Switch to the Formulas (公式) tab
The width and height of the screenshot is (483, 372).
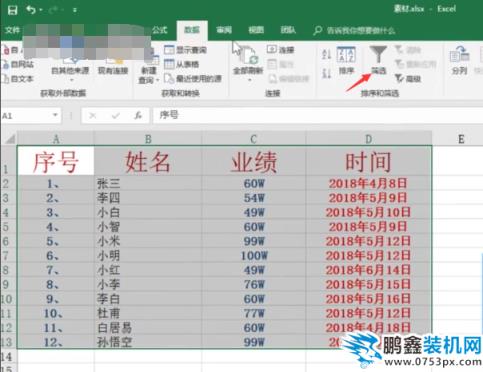(159, 30)
